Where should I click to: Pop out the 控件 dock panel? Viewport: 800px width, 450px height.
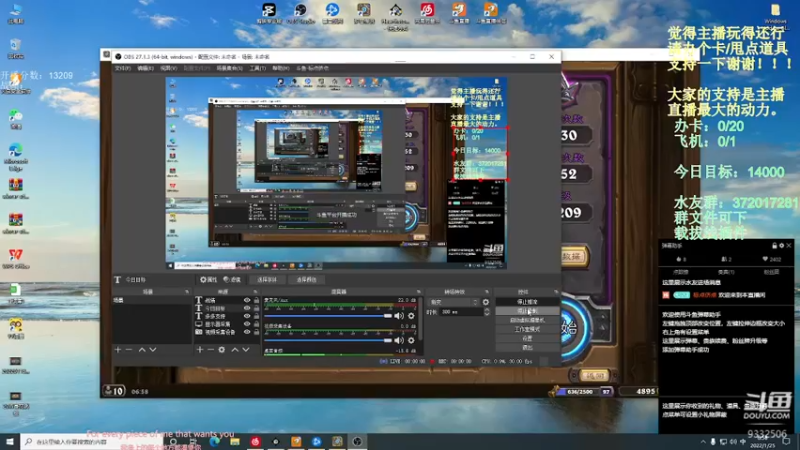556,292
